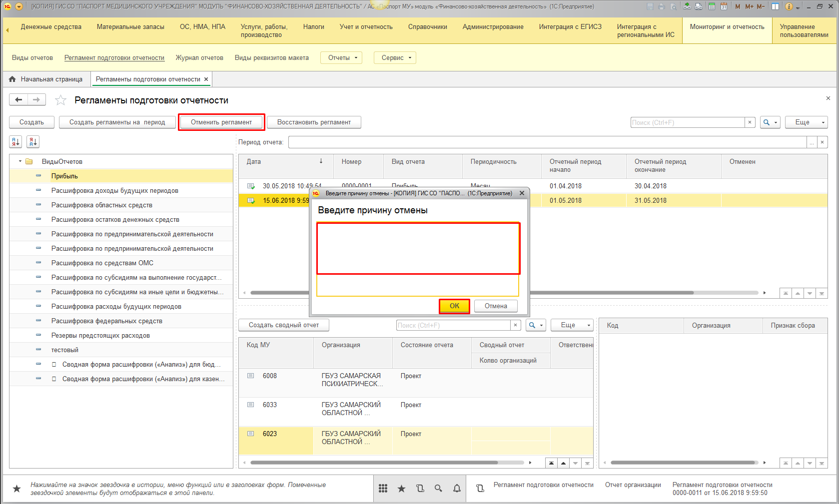Open the Справочники menu section
The width and height of the screenshot is (839, 504).
click(427, 27)
